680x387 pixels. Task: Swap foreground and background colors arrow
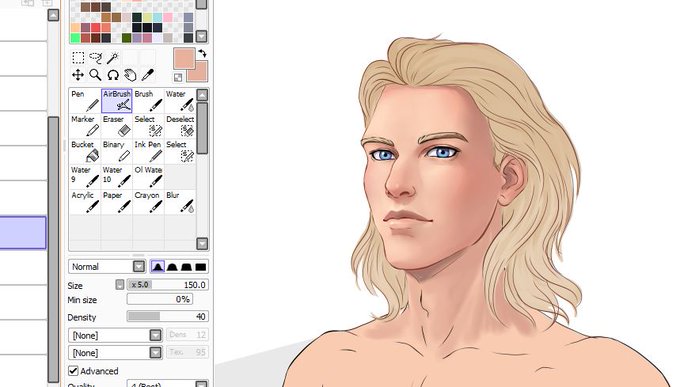[203, 53]
